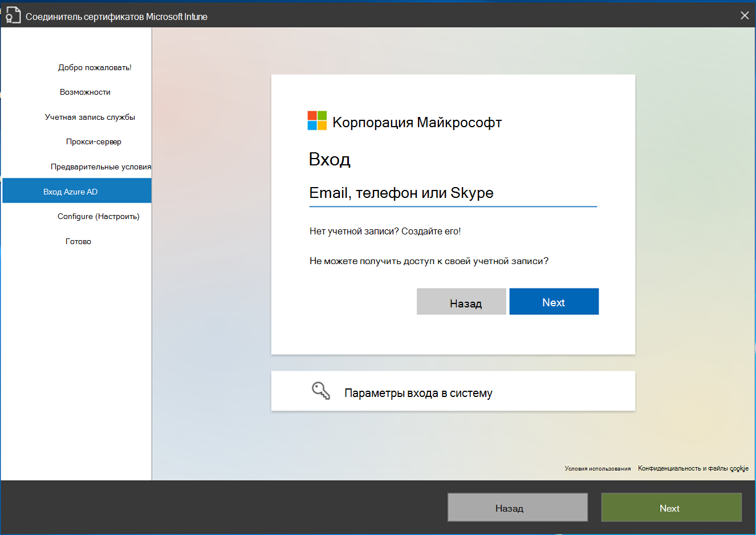Click the Intune certificate connector title icon

click(x=13, y=15)
